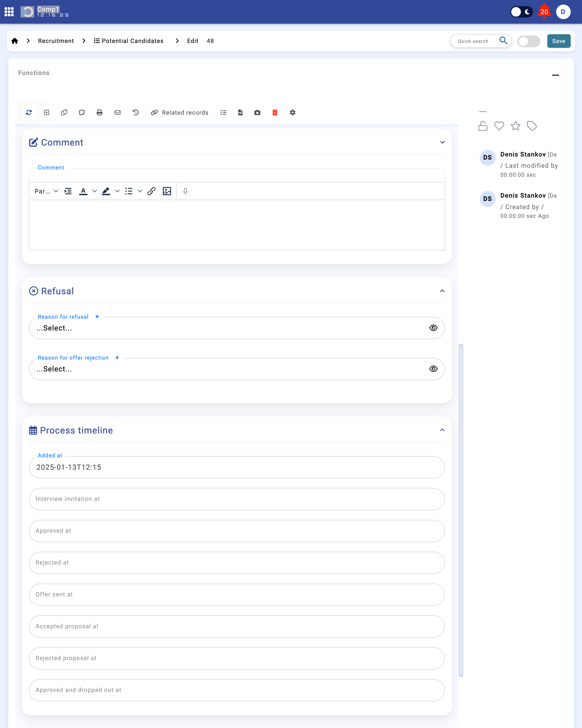This screenshot has width=582, height=728.
Task: Collapse the Functions panel with the minus
Action: point(556,75)
